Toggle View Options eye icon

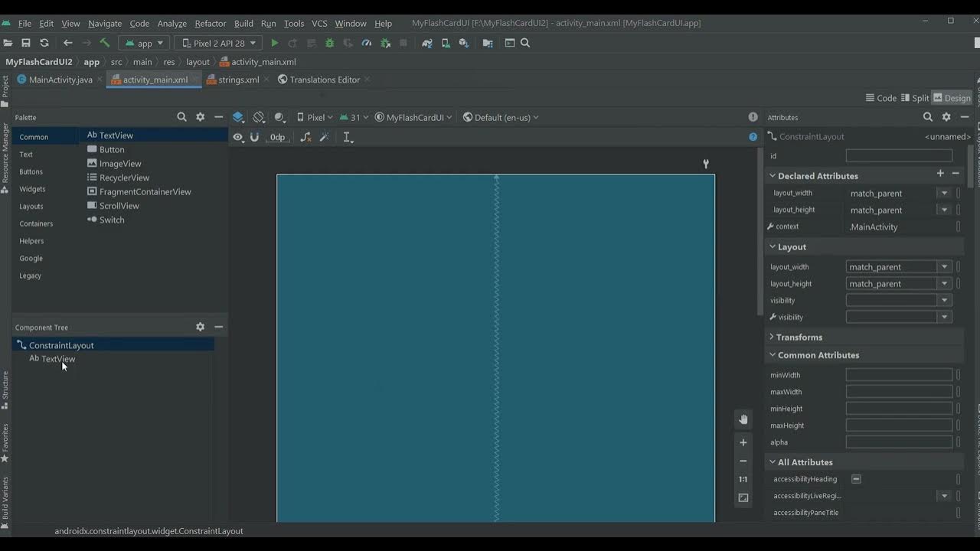pos(238,137)
